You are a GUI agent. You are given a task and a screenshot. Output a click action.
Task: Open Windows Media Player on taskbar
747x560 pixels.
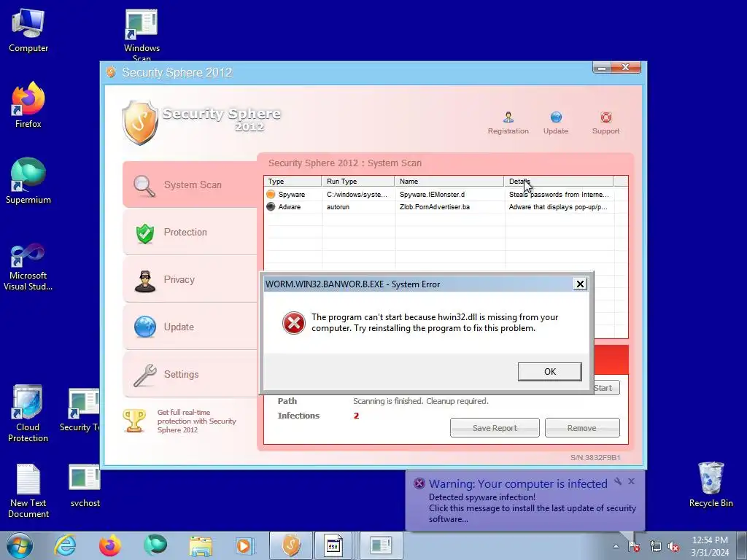click(244, 545)
